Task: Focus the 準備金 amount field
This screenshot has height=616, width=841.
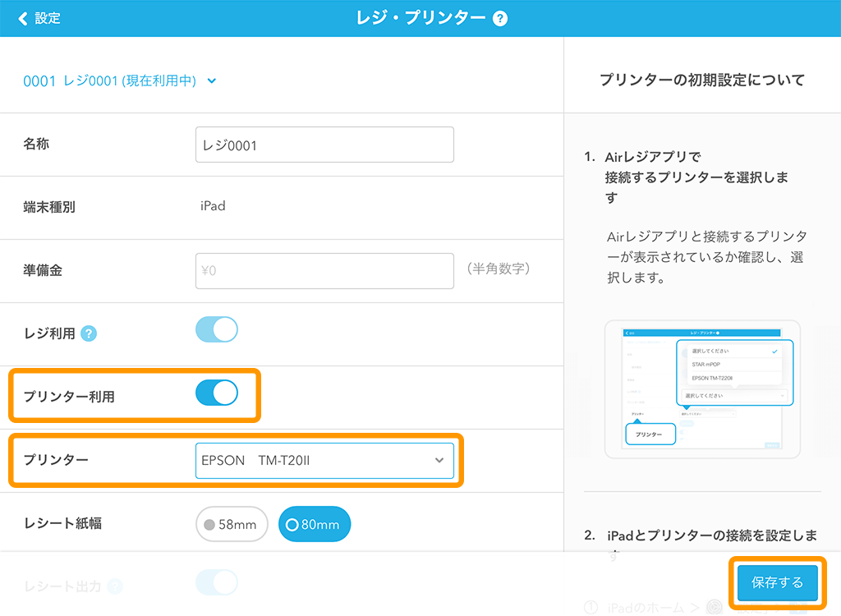Action: tap(324, 271)
